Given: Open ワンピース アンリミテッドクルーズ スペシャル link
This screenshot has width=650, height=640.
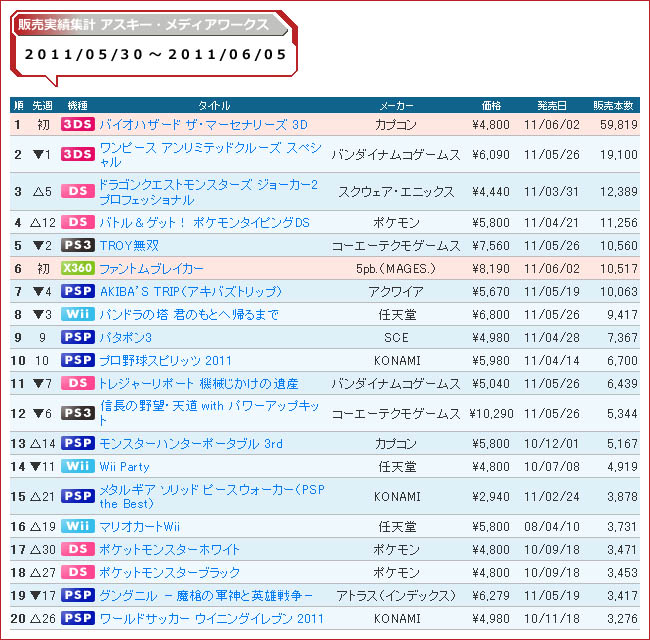Looking at the screenshot, I should 211,155.
